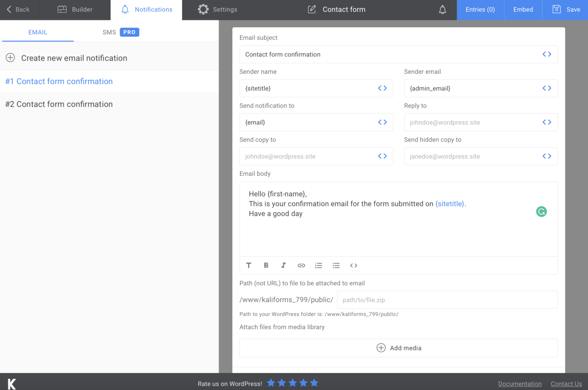Open the Settings tab
588x390 pixels.
click(x=217, y=9)
